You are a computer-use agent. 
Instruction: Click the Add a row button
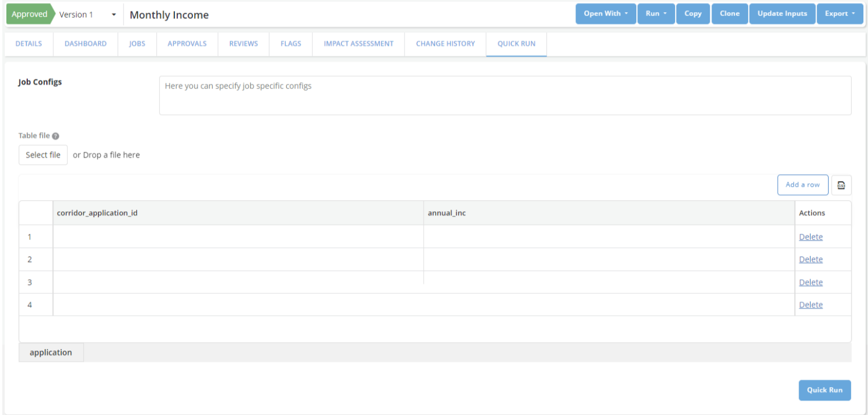click(x=803, y=185)
